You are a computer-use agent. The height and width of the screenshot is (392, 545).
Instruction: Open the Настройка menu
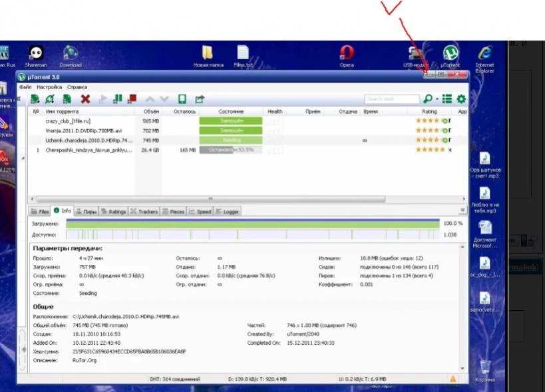[x=49, y=87]
